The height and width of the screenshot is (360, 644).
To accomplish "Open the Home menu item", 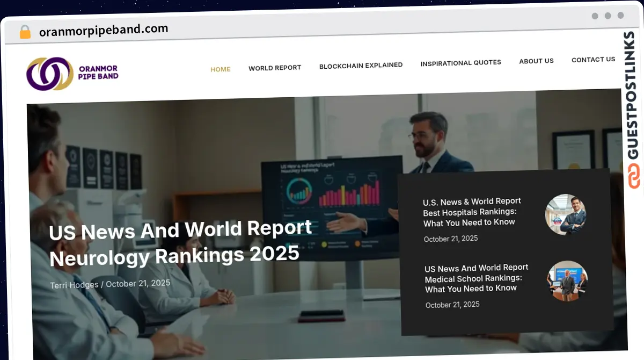I will [221, 69].
